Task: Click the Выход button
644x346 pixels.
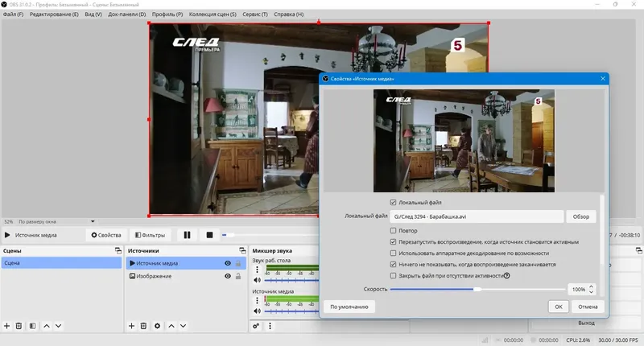Action: (x=586, y=323)
